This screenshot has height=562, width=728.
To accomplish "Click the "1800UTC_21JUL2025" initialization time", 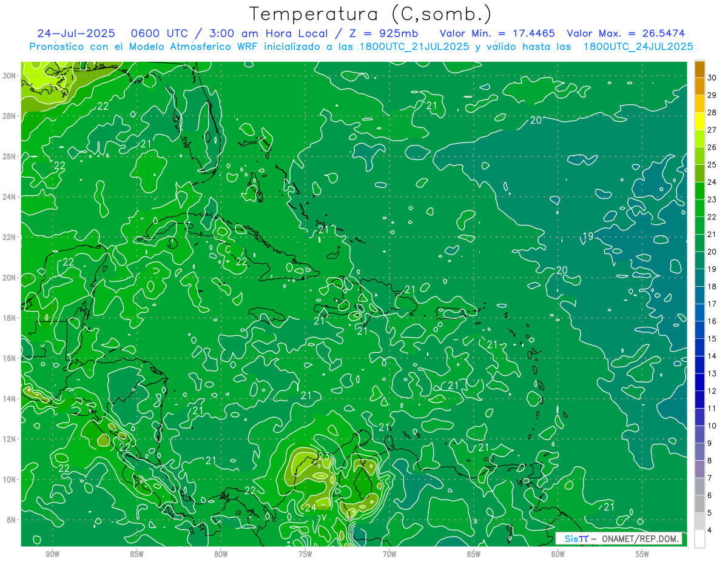I will coord(414,46).
